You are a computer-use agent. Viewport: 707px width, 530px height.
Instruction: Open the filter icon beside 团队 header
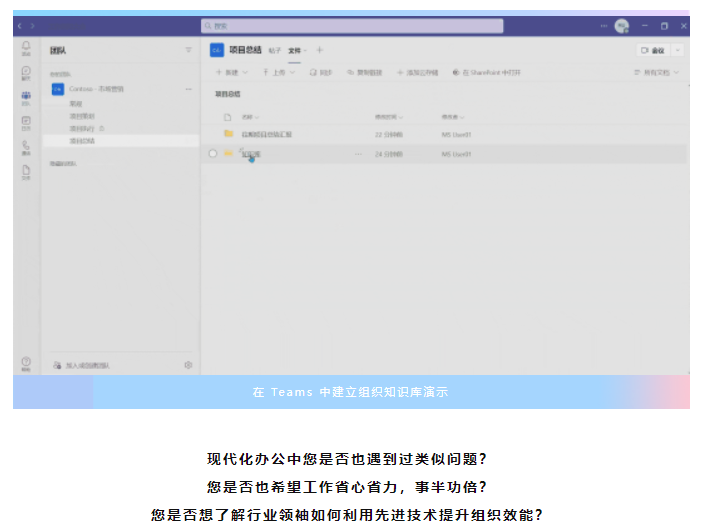[x=188, y=50]
